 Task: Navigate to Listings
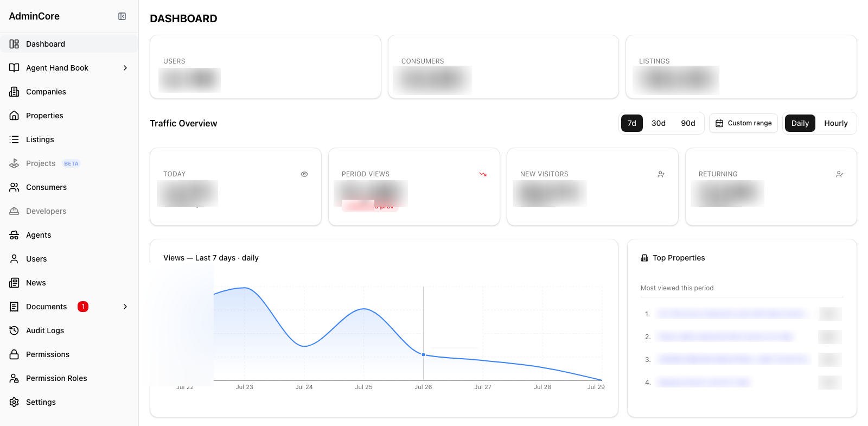tap(69, 139)
